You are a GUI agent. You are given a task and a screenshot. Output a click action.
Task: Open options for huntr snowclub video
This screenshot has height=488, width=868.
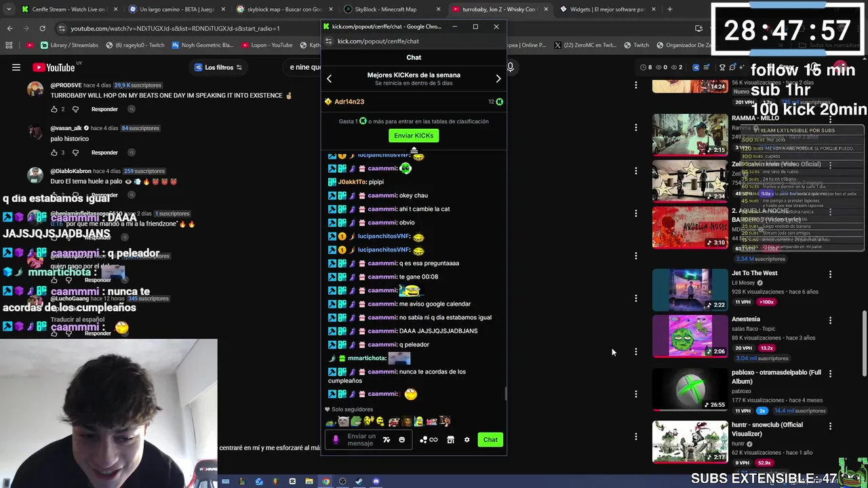tap(830, 426)
